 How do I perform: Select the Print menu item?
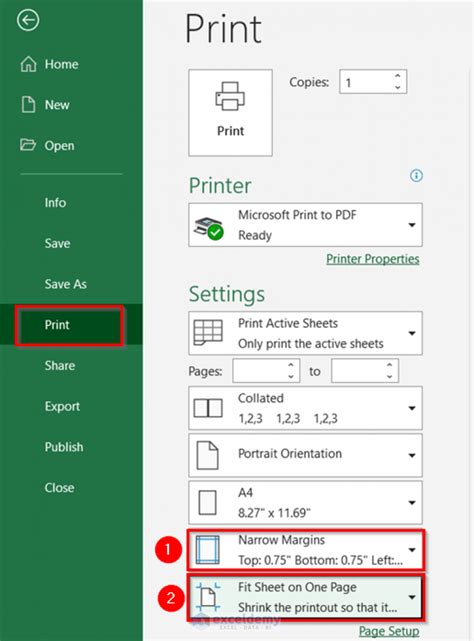point(69,325)
